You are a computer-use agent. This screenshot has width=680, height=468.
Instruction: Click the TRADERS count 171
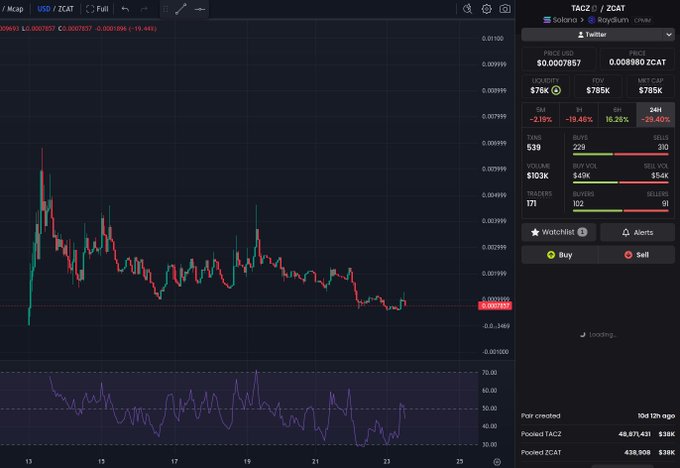(531, 203)
